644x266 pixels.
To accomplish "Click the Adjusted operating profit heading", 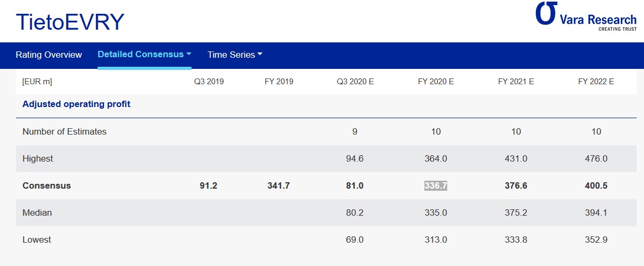I will pos(76,104).
